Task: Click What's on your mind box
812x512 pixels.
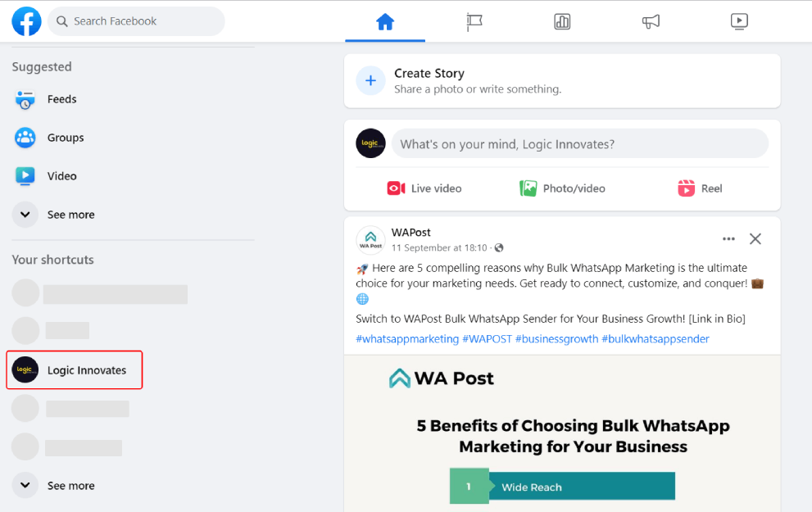Action: click(580, 144)
